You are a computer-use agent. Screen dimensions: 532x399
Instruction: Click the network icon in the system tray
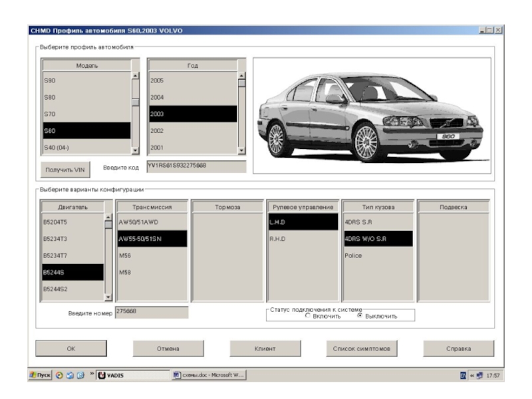click(x=479, y=375)
